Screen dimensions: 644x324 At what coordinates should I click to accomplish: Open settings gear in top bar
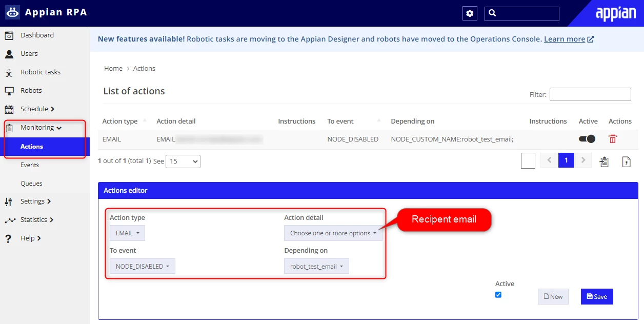pos(470,13)
